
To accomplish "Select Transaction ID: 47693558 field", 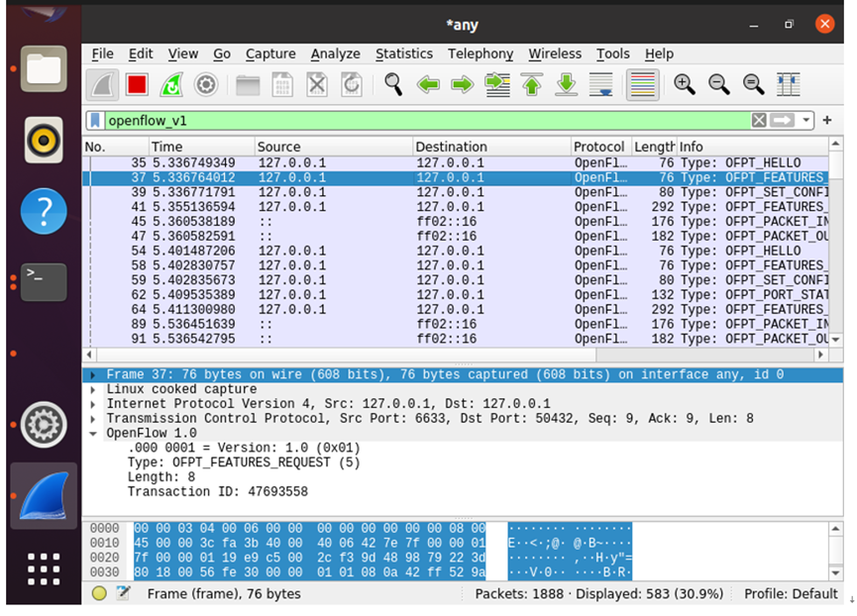I will 218,491.
